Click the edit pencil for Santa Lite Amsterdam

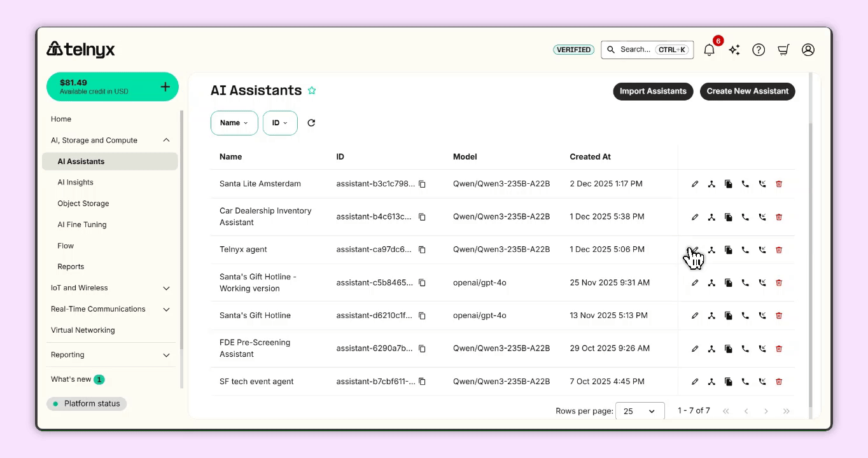tap(695, 184)
